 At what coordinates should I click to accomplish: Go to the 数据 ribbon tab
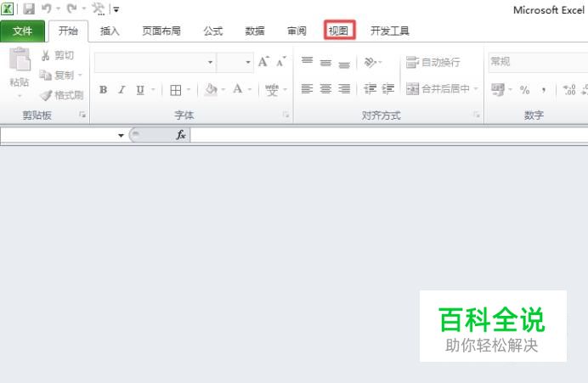[255, 31]
